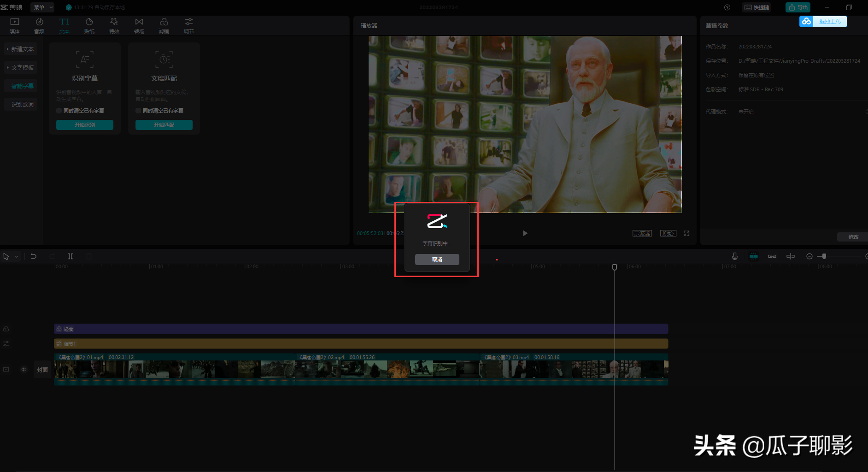Image resolution: width=868 pixels, height=472 pixels.
Task: Open the 媒体 media tab
Action: point(15,26)
